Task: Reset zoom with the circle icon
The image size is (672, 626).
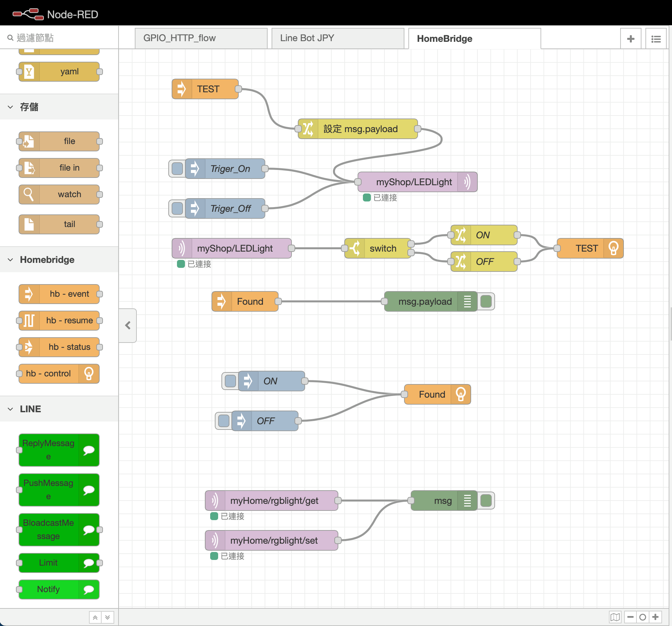Action: pyautogui.click(x=642, y=617)
